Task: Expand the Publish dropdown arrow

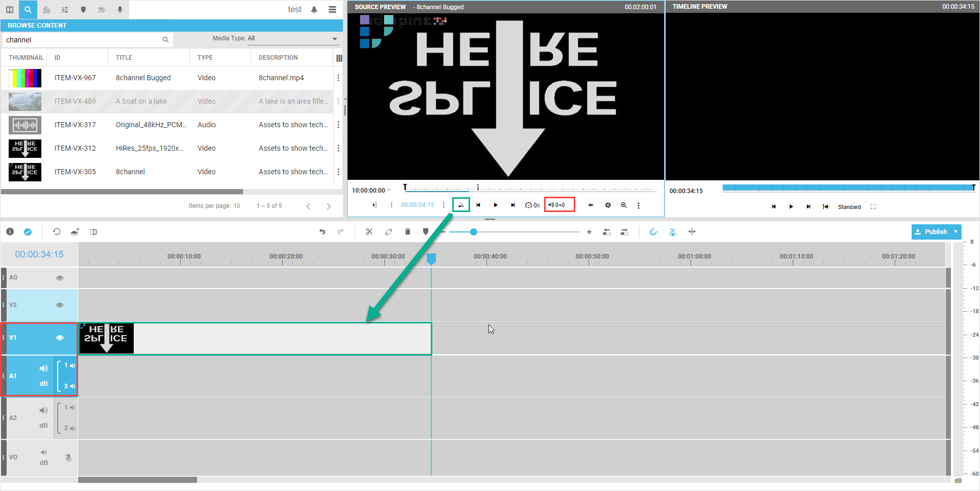Action: 955,232
